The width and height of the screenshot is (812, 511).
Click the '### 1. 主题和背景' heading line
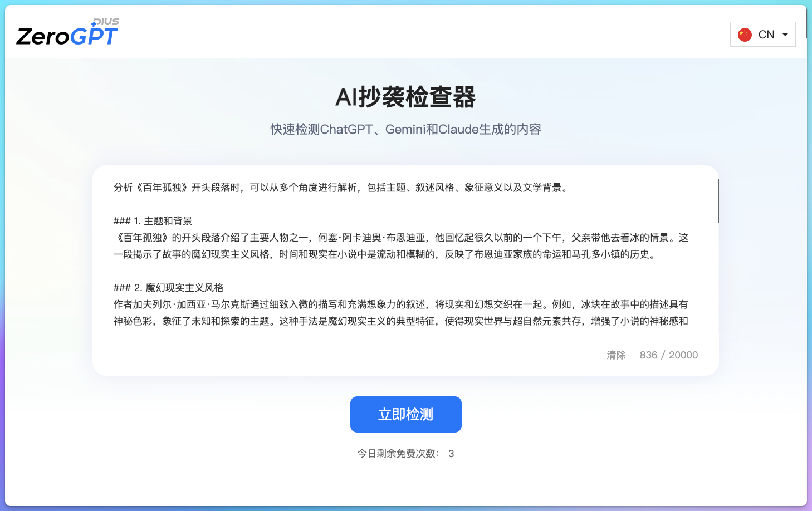point(153,221)
